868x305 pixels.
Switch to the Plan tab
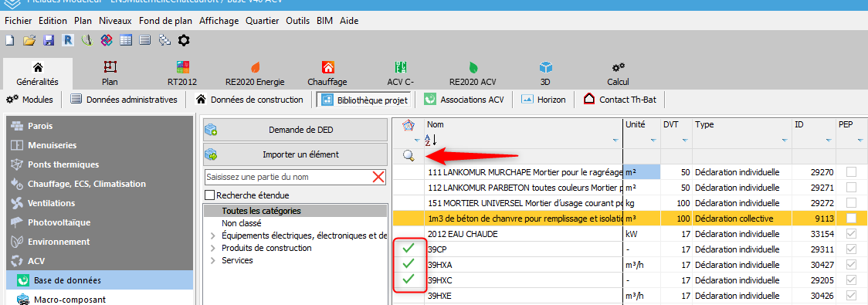coord(110,73)
